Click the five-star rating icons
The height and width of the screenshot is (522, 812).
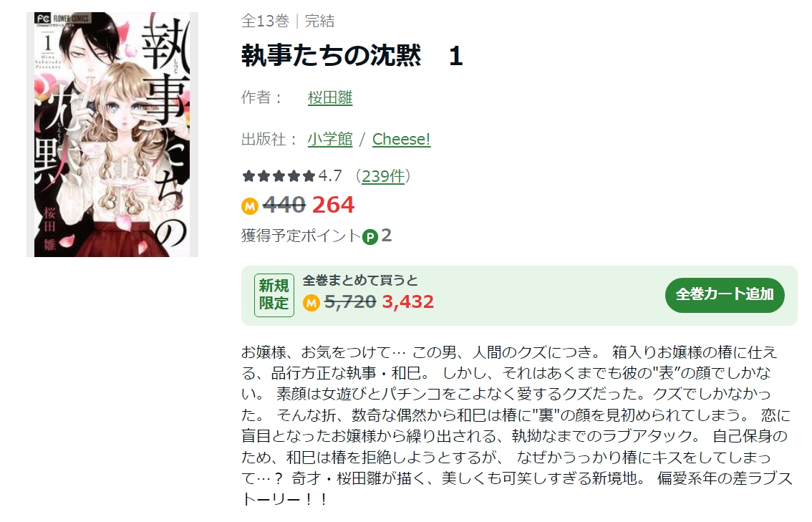(279, 176)
